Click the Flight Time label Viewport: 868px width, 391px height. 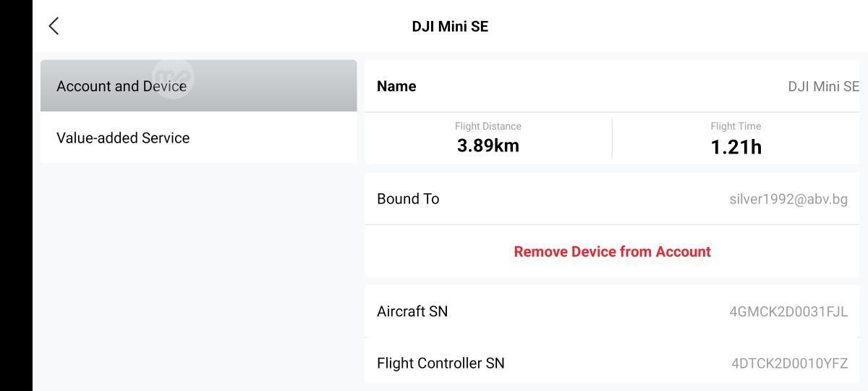click(x=735, y=126)
